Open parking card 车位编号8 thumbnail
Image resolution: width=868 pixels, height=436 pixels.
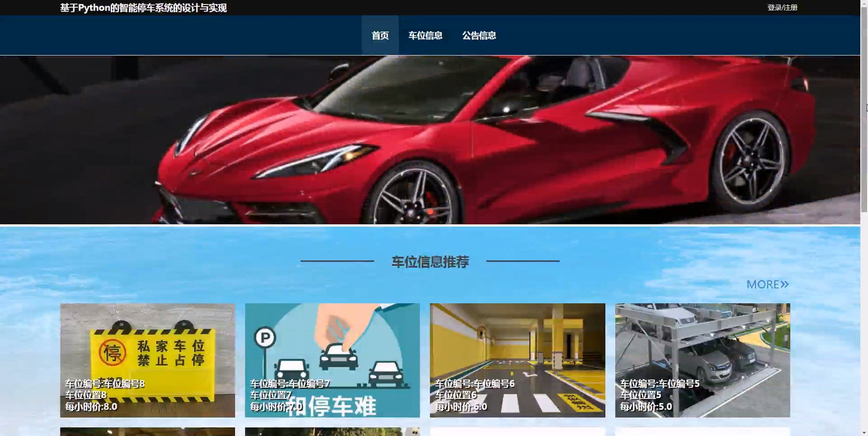(148, 360)
